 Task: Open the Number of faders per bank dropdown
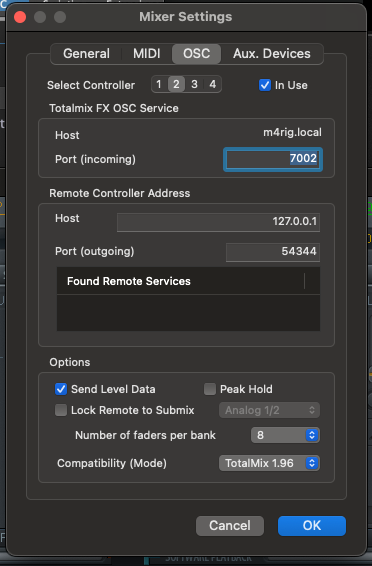point(285,435)
